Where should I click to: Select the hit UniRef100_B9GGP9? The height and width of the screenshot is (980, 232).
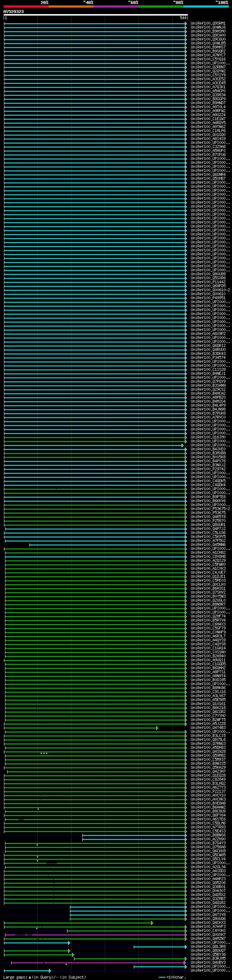[x=208, y=99]
